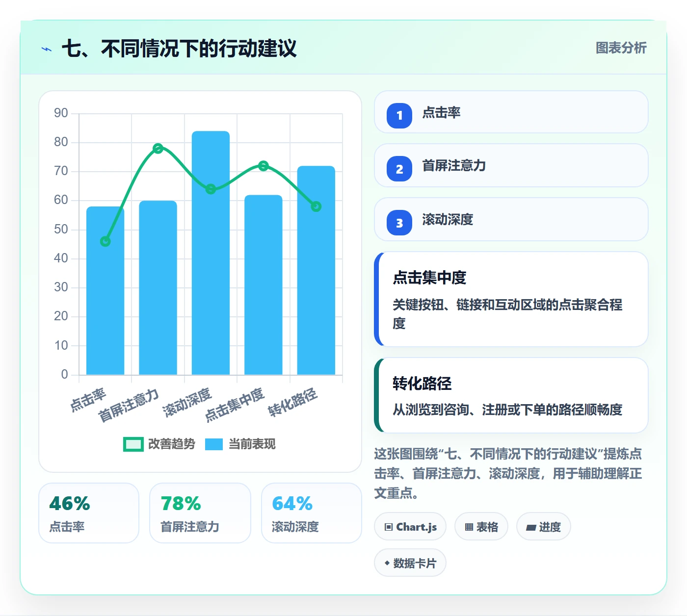The height and width of the screenshot is (616, 687).
Task: Click the blue bar for 首屏注意力
Action: 158,288
